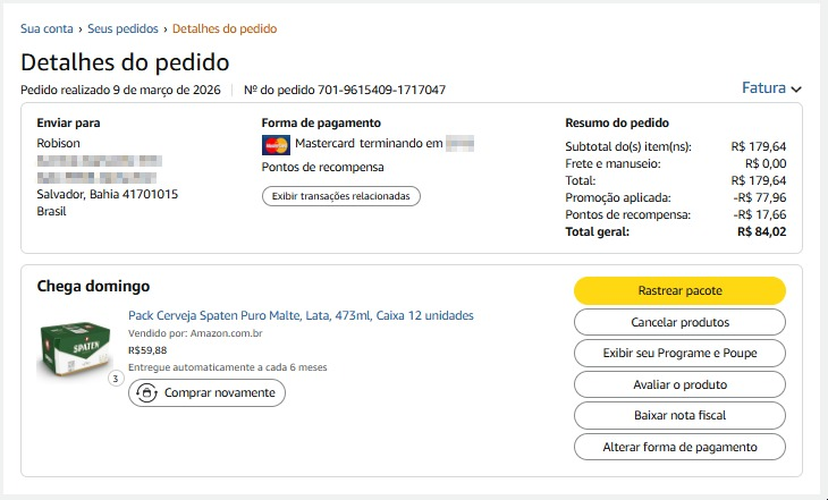The width and height of the screenshot is (828, 500).
Task: Click the Spaten beer box thumbnail
Action: click(x=74, y=346)
